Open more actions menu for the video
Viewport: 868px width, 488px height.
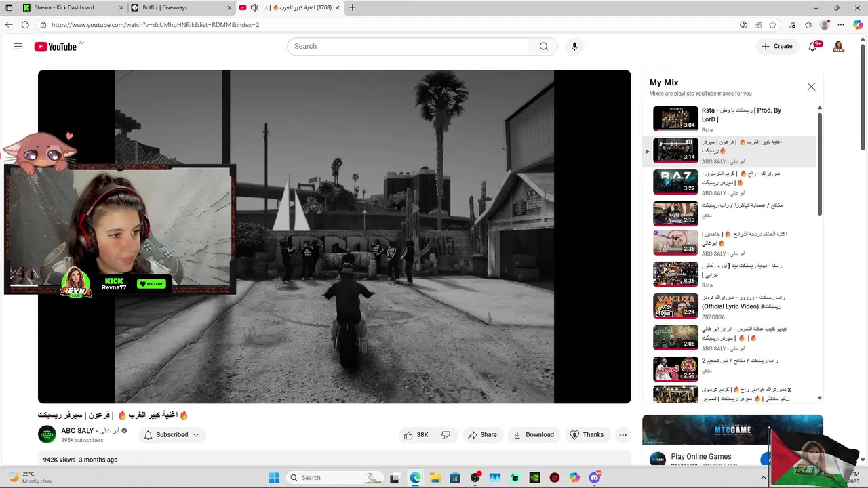pyautogui.click(x=623, y=435)
